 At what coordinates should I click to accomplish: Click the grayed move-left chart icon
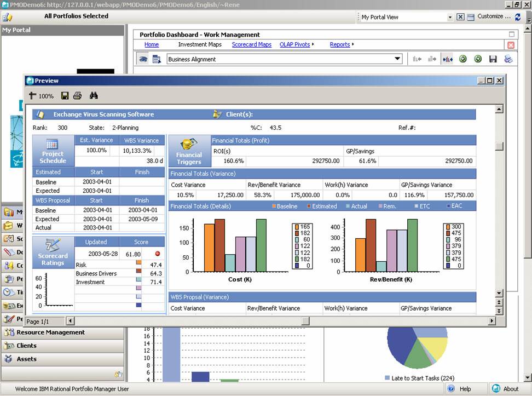click(417, 59)
